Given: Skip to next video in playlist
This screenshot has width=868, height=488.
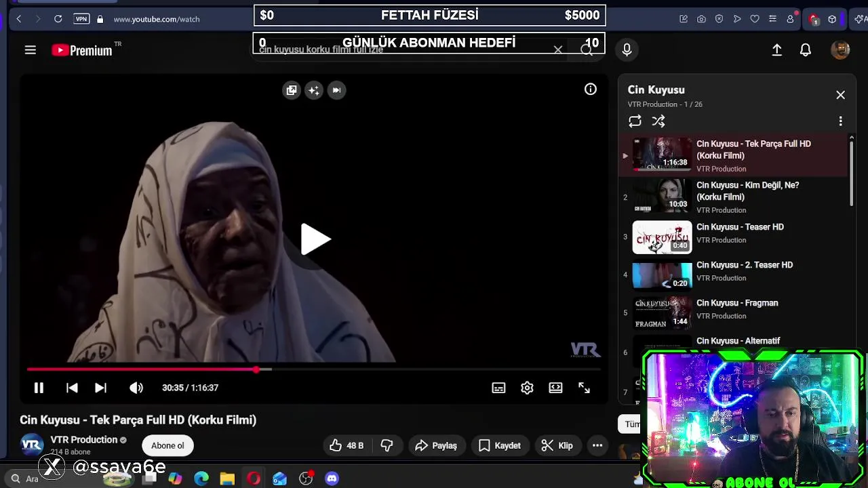Looking at the screenshot, I should pos(100,388).
